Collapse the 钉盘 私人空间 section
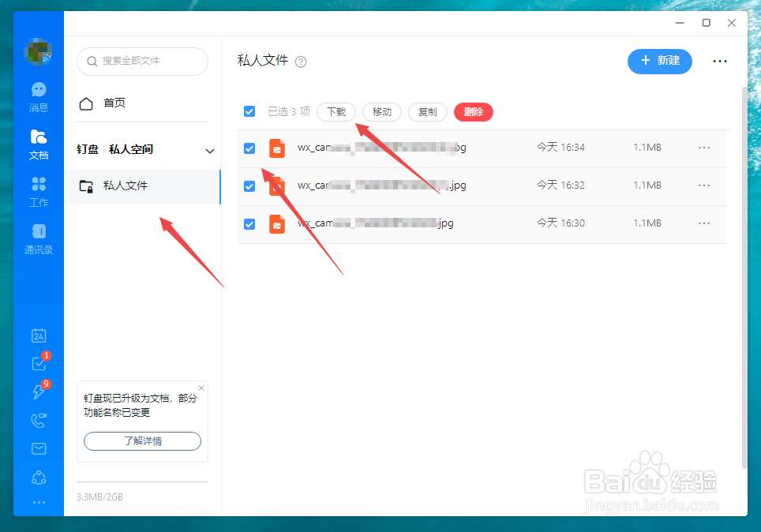 [x=209, y=150]
